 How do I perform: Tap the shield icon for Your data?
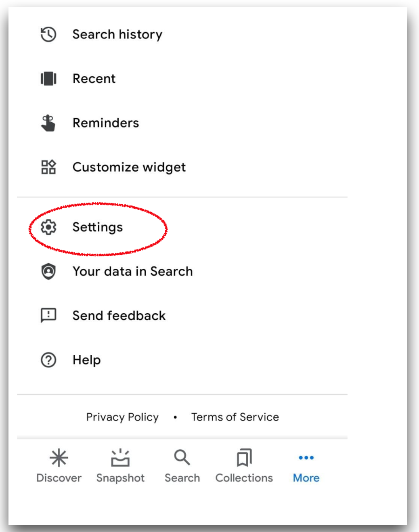coord(48,271)
